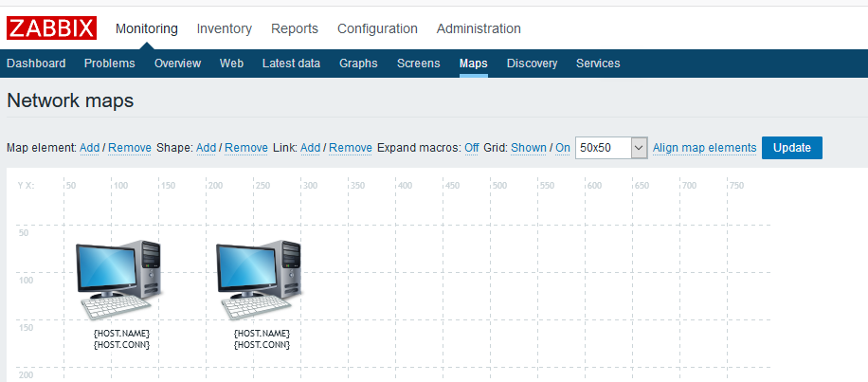This screenshot has height=382, width=868.
Task: Open the Inventory menu
Action: [x=225, y=28]
